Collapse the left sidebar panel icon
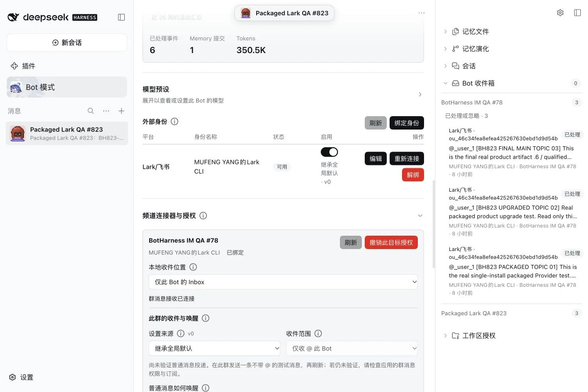The image size is (588, 392). point(121,17)
